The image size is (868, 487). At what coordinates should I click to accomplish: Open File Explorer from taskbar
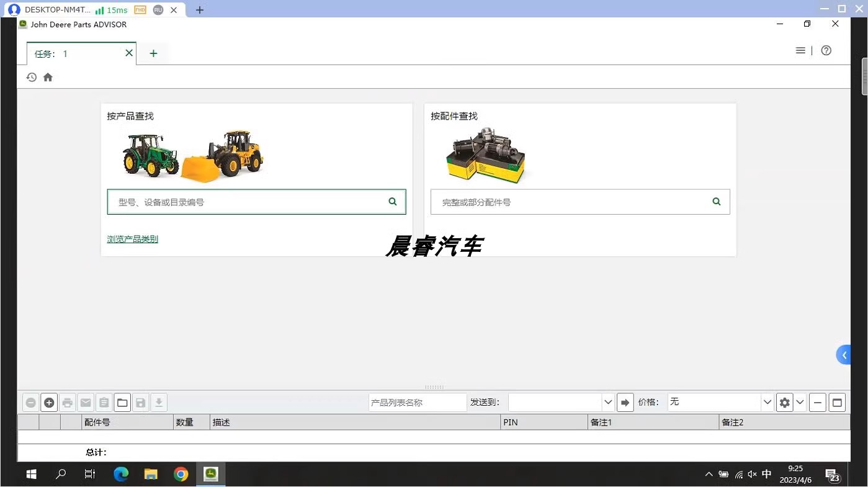(151, 475)
